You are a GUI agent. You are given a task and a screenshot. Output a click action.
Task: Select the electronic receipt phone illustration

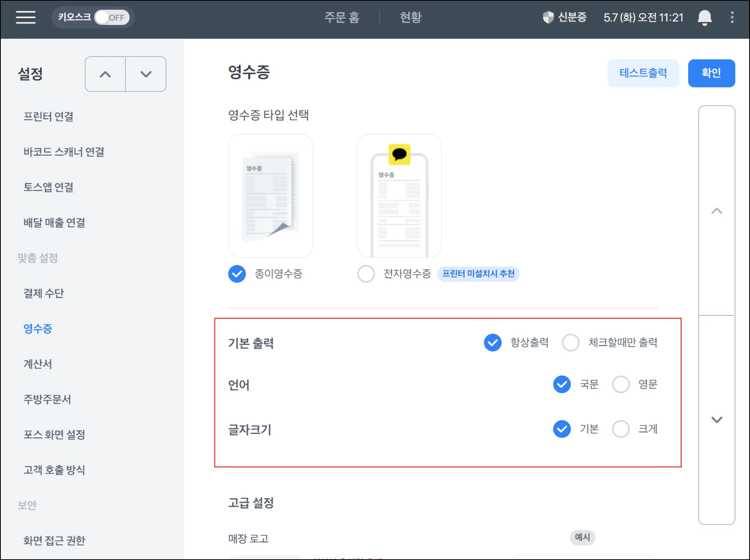point(399,196)
